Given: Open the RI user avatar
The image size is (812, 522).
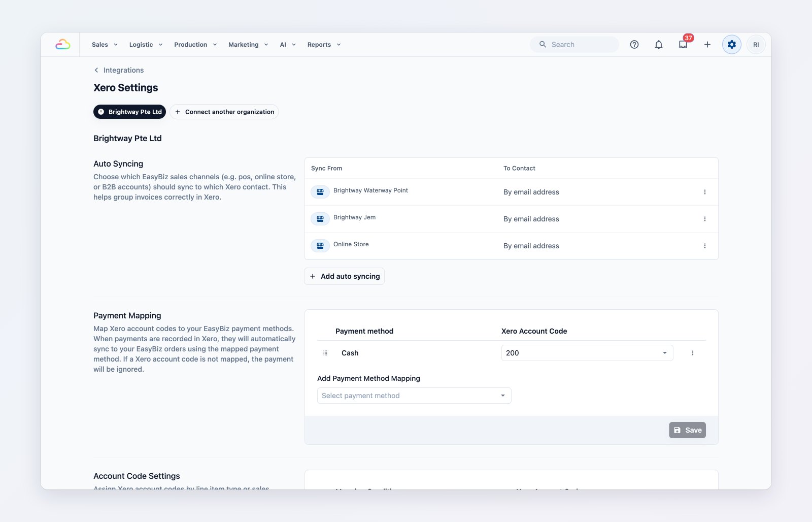Looking at the screenshot, I should coord(756,45).
